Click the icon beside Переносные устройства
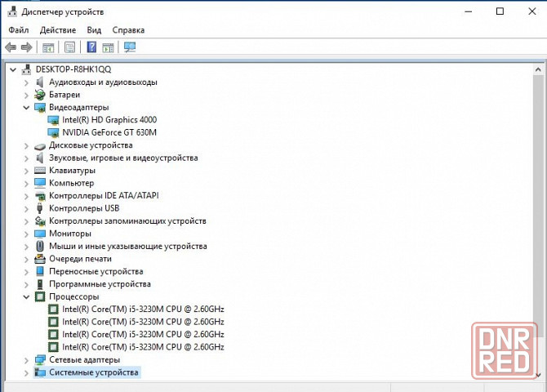The image size is (547, 392). click(x=40, y=272)
